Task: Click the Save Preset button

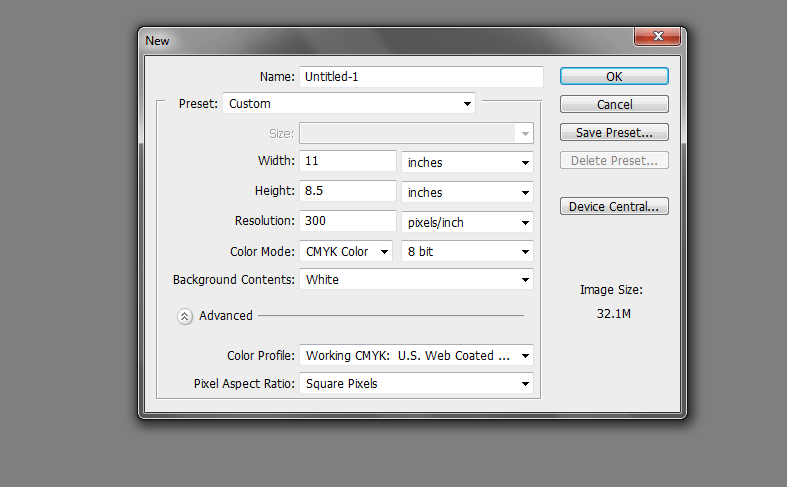Action: pos(614,132)
